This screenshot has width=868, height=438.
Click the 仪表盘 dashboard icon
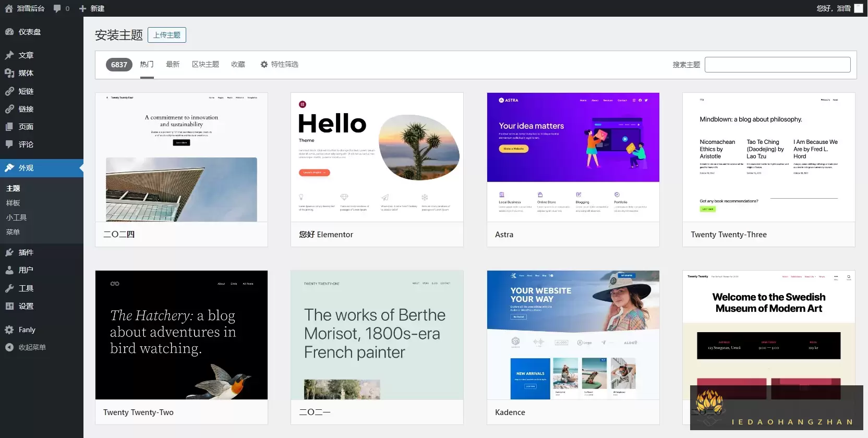pyautogui.click(x=9, y=32)
